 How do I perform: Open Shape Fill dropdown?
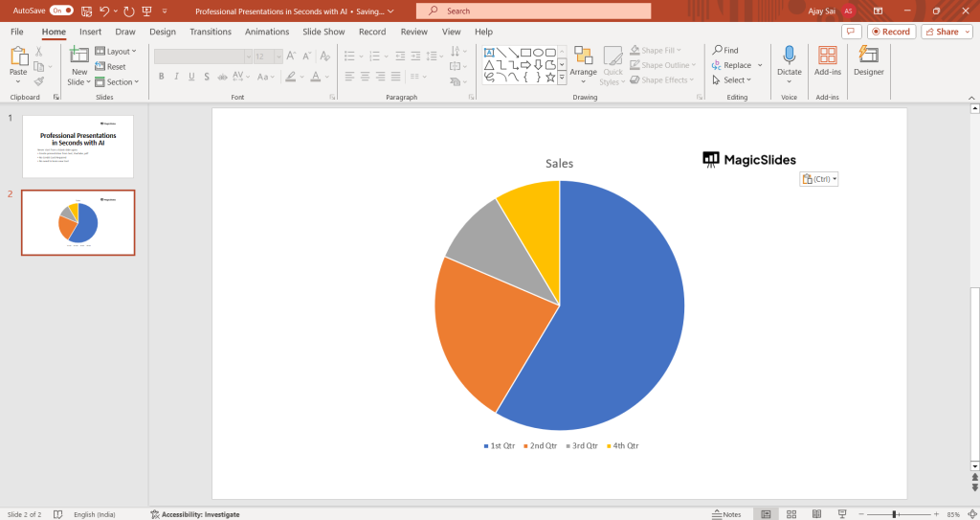coord(656,50)
